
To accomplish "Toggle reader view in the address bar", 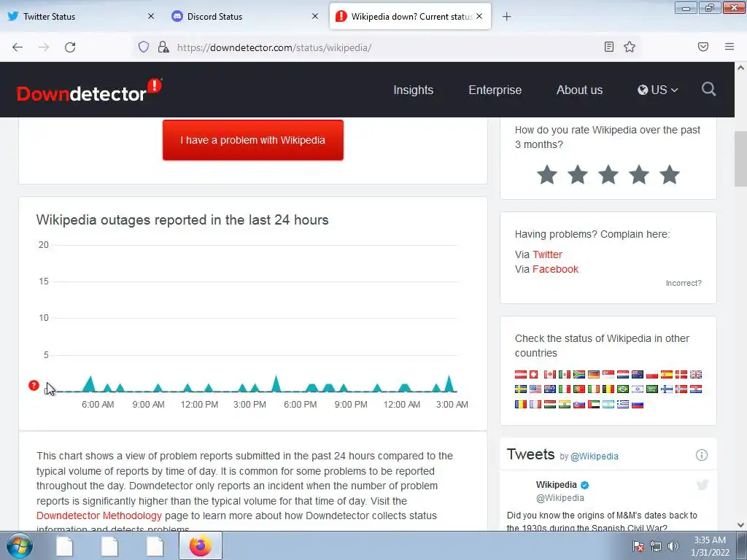I will 609,47.
